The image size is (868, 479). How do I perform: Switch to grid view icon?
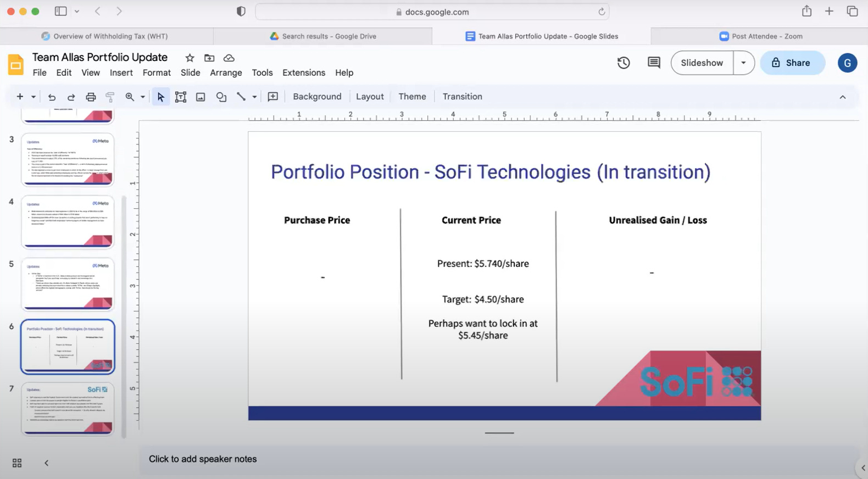[x=17, y=463]
